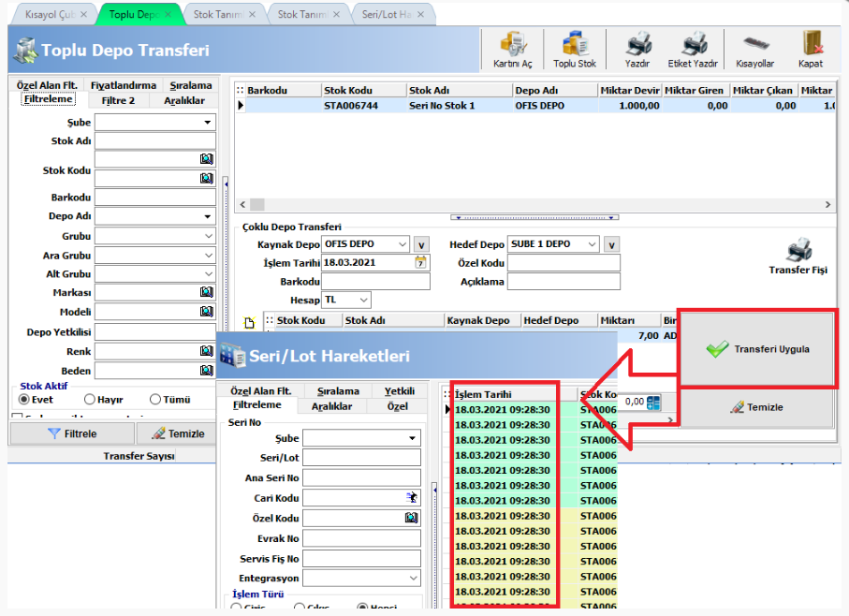Open Yetkili tab in Seri/Lot panel
Viewport: 849px width, 616px height.
click(400, 390)
